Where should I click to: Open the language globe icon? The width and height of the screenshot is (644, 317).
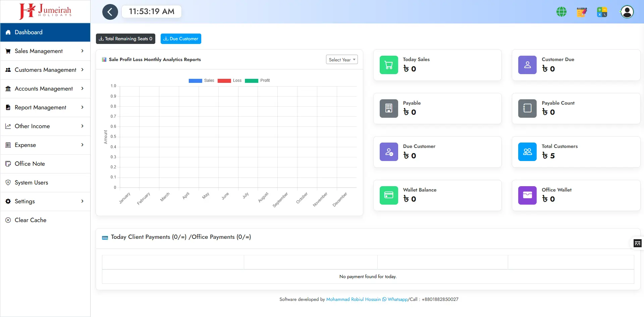(x=561, y=12)
